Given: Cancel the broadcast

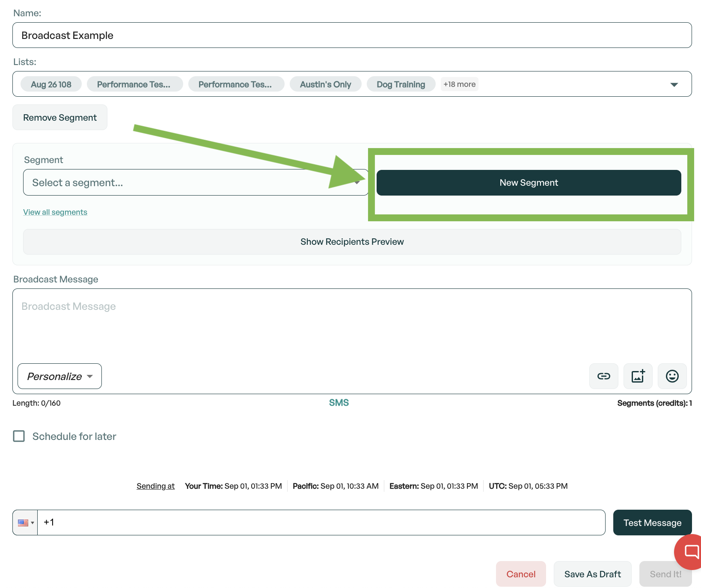Looking at the screenshot, I should pos(521,574).
